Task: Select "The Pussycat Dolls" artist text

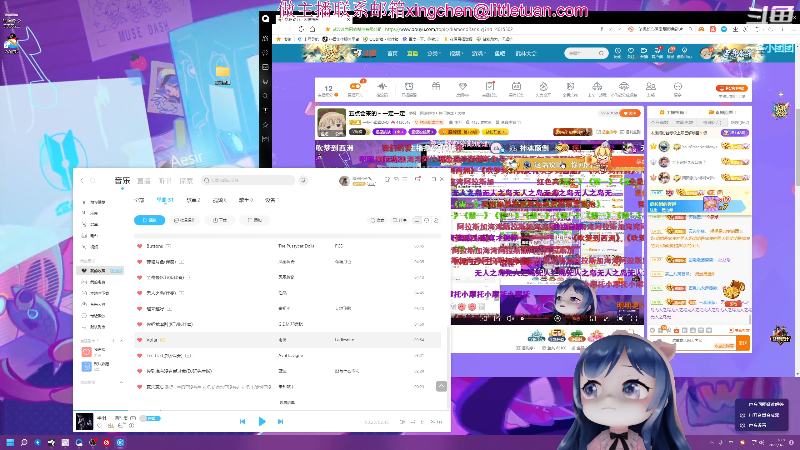Action: coord(296,246)
